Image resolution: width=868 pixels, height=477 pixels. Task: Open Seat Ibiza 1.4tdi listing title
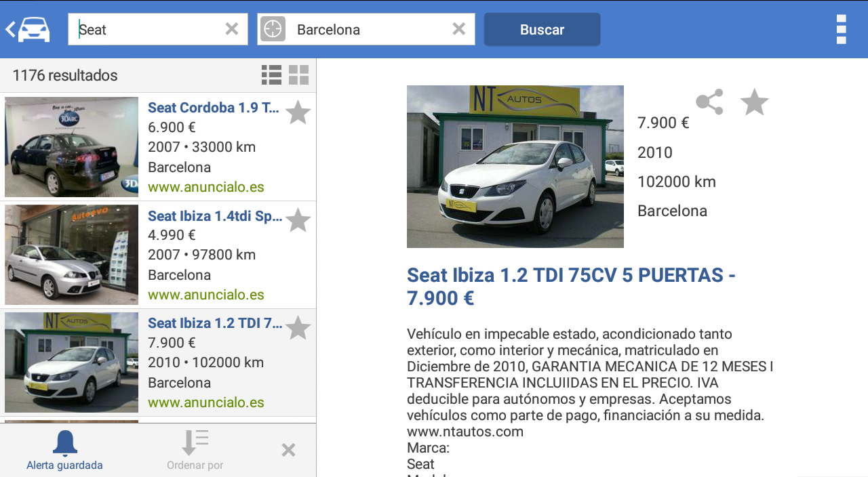point(215,215)
